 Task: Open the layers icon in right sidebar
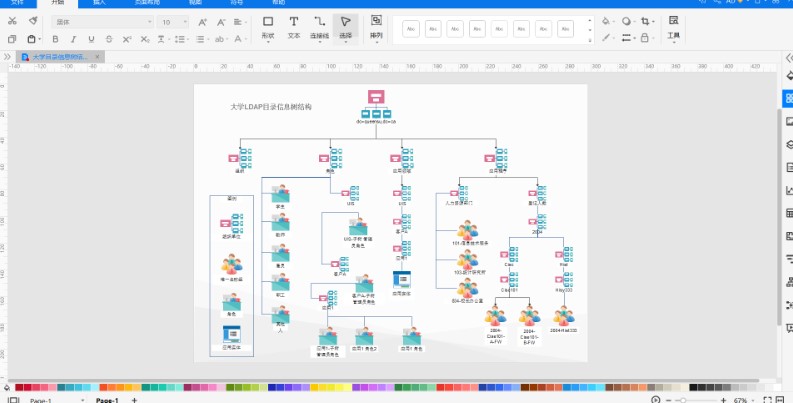pyautogui.click(x=789, y=145)
